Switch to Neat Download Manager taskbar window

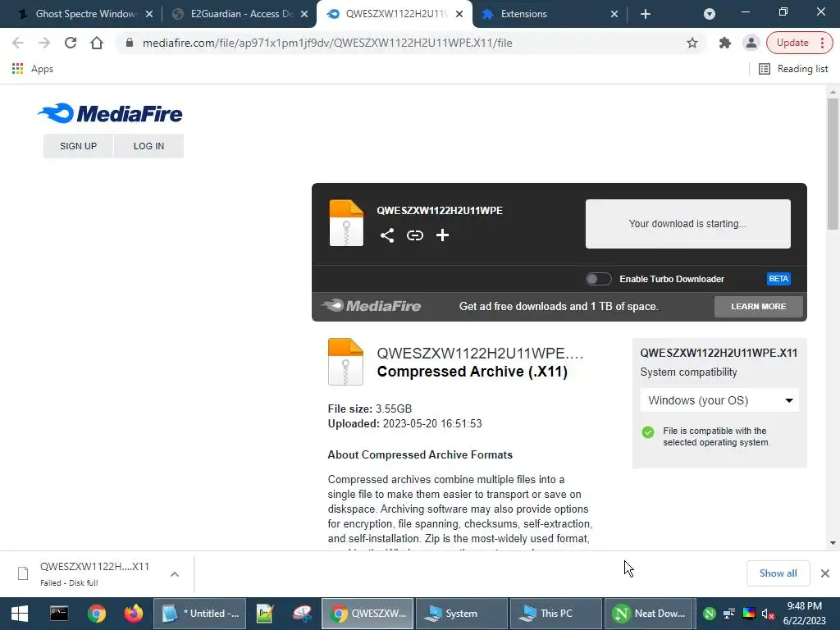click(650, 614)
